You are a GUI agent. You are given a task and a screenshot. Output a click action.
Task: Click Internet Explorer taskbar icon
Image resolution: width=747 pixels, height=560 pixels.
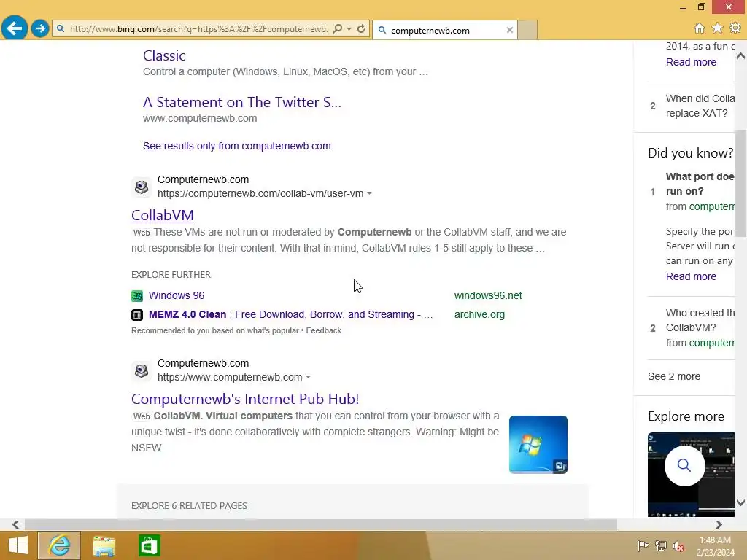click(x=59, y=545)
